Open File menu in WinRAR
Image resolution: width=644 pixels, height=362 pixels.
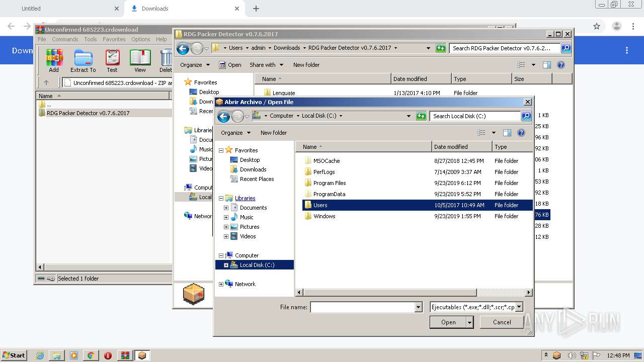click(x=42, y=39)
